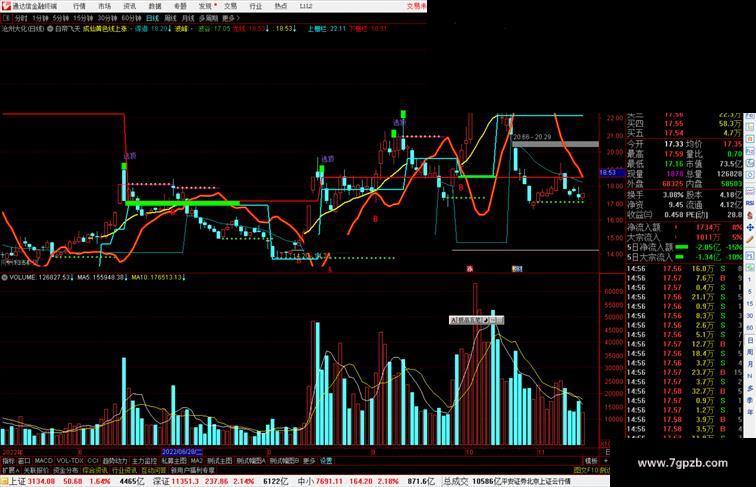
Task: Click the clock icon in the right sidebar
Action: pyautogui.click(x=750, y=175)
